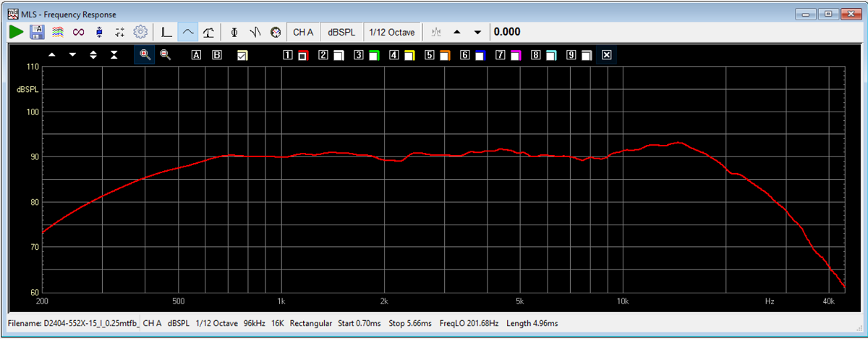Click magenta overlay 7 color swatch
Viewport: 868px width, 339px height.
pyautogui.click(x=516, y=55)
